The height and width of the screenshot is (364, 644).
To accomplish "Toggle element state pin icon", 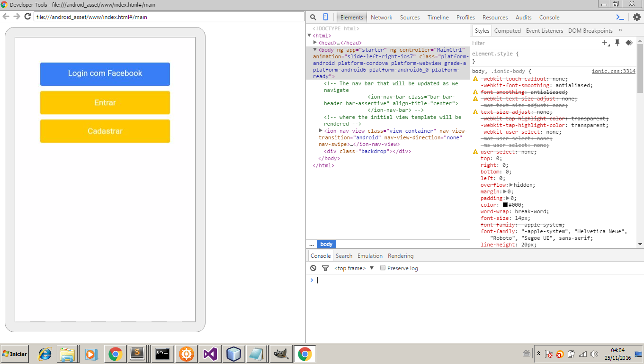I will (x=617, y=43).
